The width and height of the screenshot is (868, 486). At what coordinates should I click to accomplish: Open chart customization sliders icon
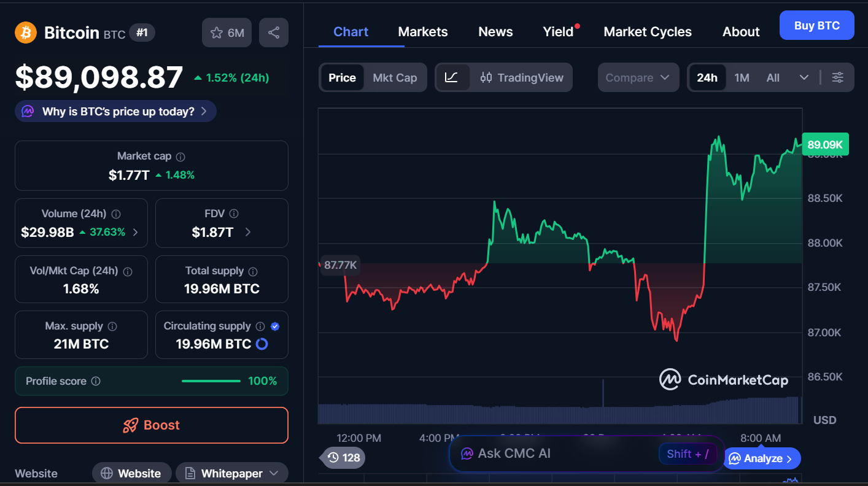pyautogui.click(x=838, y=77)
